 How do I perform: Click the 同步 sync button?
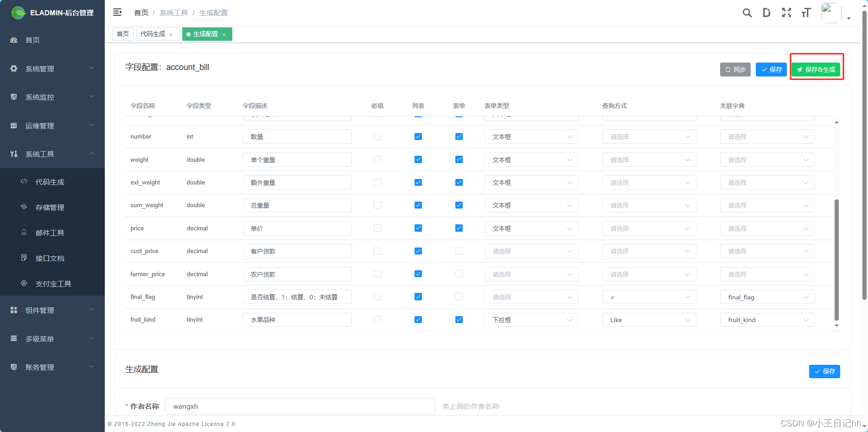coord(735,70)
